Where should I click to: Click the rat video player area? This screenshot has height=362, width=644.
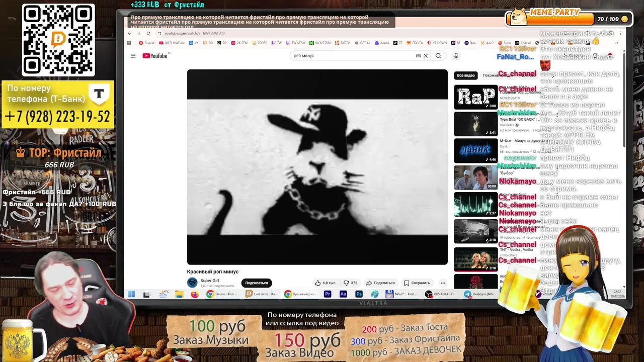click(317, 167)
